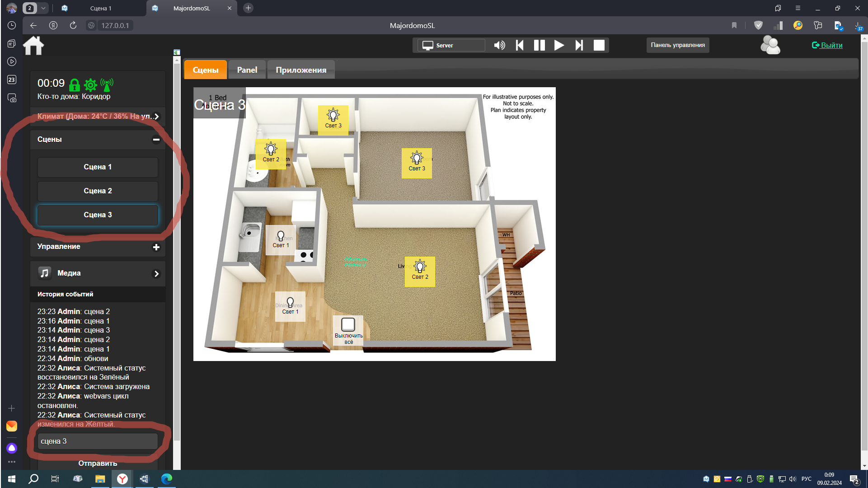Activate the Сцена 2 button

pyautogui.click(x=98, y=191)
